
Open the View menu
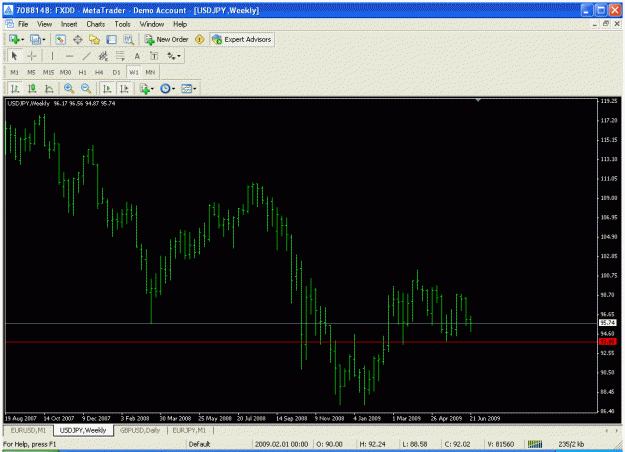(x=45, y=24)
